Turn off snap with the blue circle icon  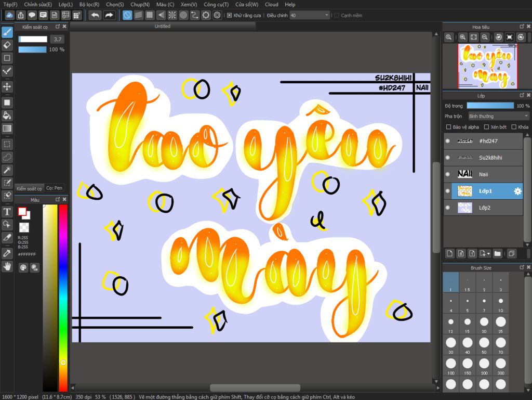(127, 15)
